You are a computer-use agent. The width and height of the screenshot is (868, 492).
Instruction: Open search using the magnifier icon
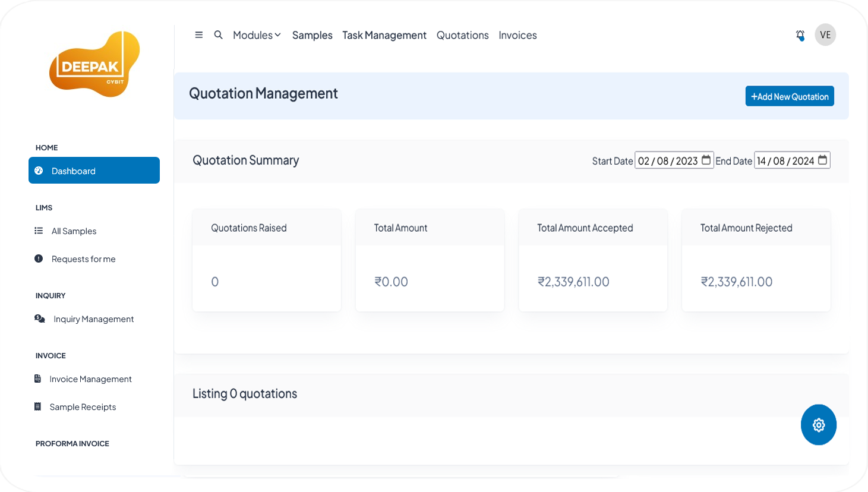tap(219, 35)
